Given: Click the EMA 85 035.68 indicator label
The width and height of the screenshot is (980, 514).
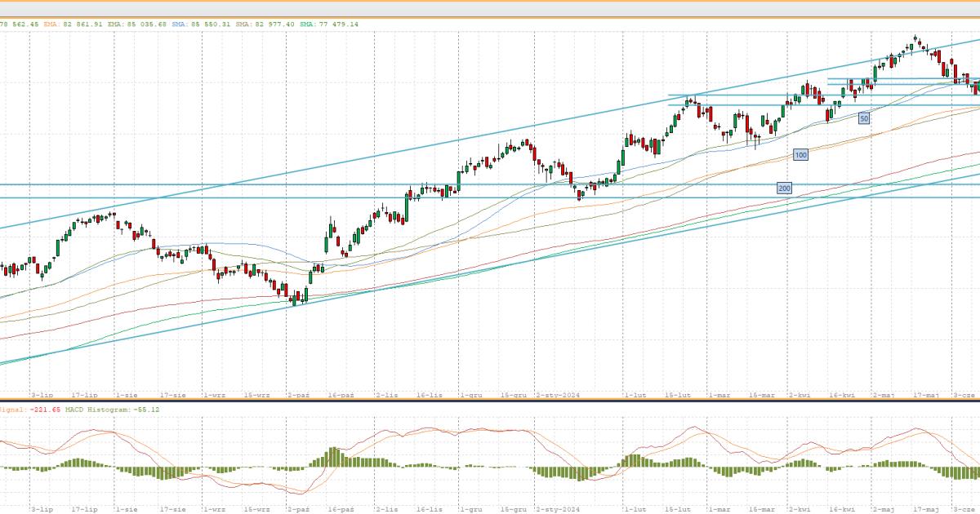Looking at the screenshot, I should click(x=138, y=24).
